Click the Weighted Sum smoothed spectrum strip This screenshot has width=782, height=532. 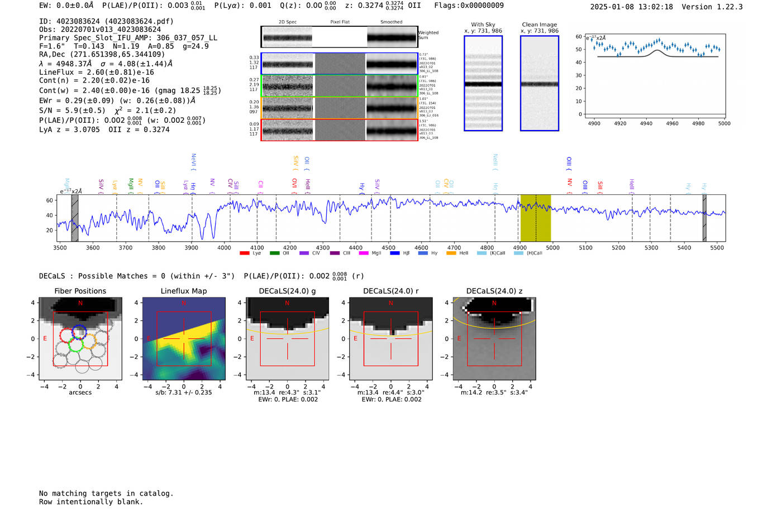(x=392, y=37)
